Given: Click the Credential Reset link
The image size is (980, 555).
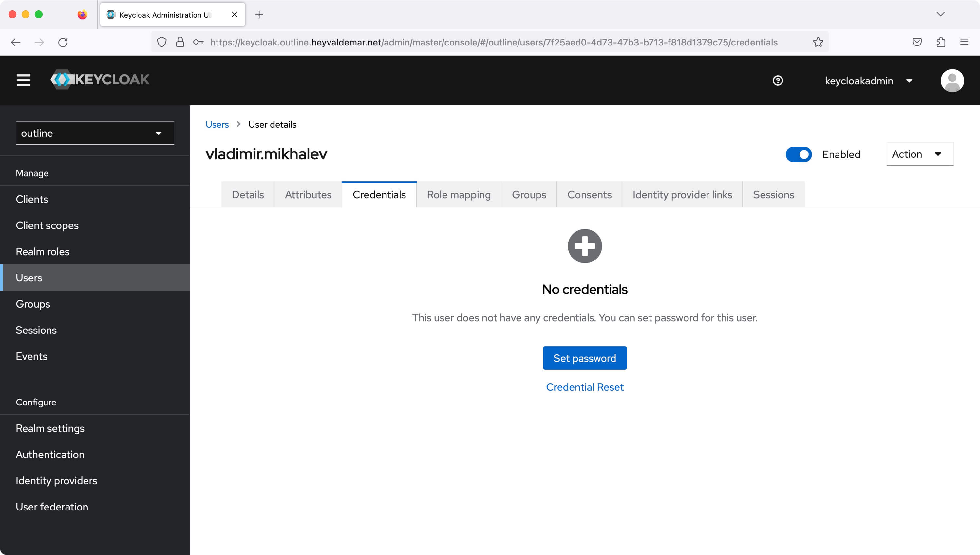Looking at the screenshot, I should 585,387.
